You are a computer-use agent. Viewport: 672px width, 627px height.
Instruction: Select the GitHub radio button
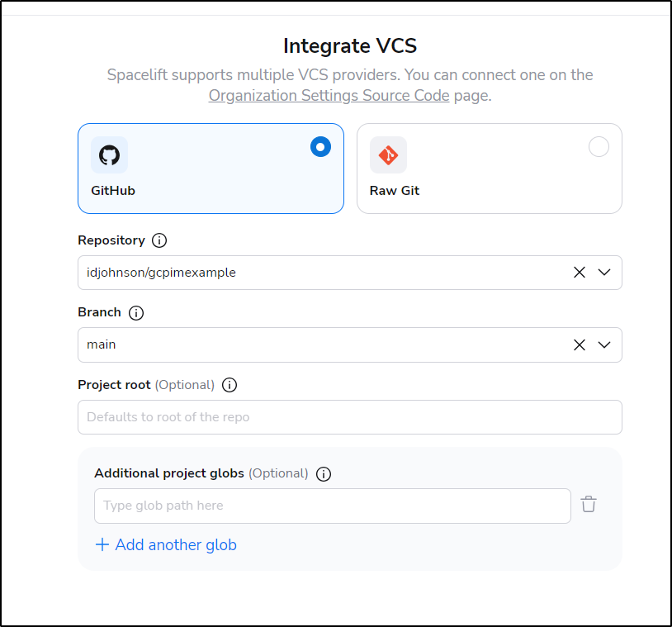click(320, 147)
